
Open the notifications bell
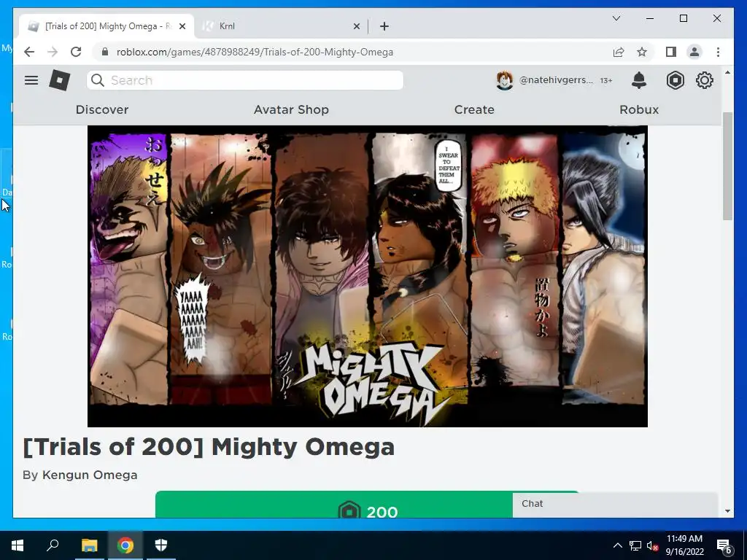pos(639,80)
